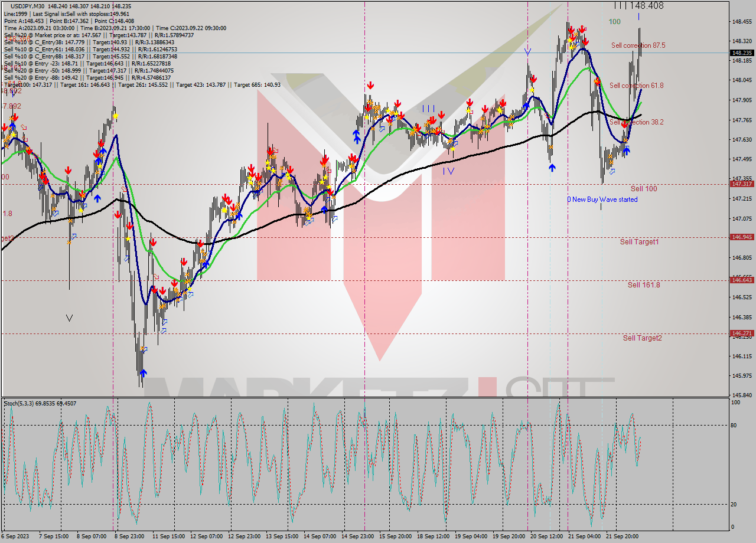
Task: Select the 'Sell %10 @ C_Entry88' line
Action: [90, 56]
